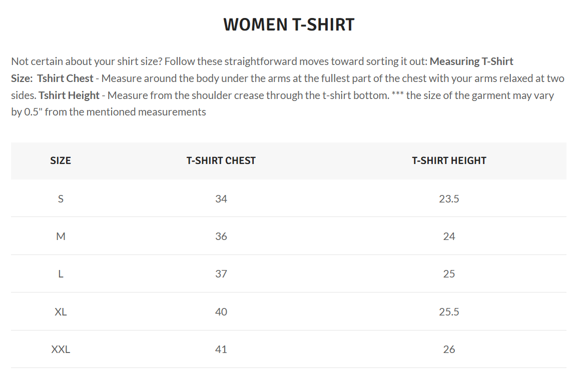Click the bold 'Tshirt Height' text
Viewport: 588px width, 380px height.
69,95
